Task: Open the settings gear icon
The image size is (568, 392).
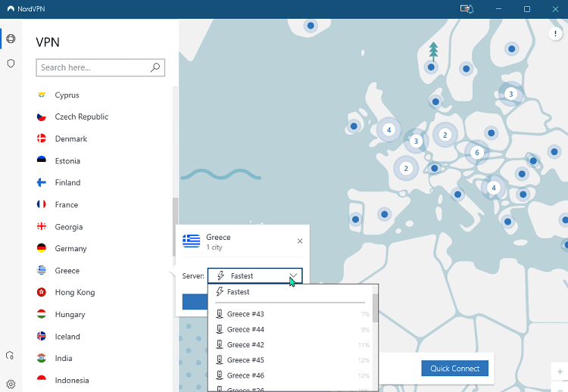Action: [x=11, y=384]
